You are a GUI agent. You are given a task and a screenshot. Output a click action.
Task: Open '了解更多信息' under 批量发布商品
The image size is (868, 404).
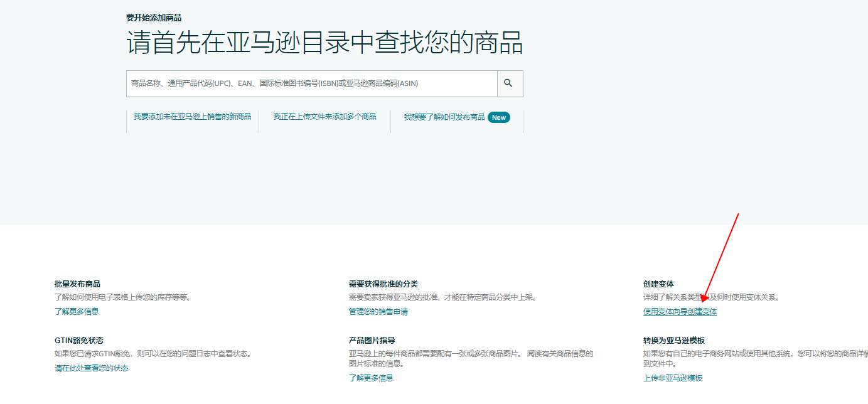coord(77,311)
